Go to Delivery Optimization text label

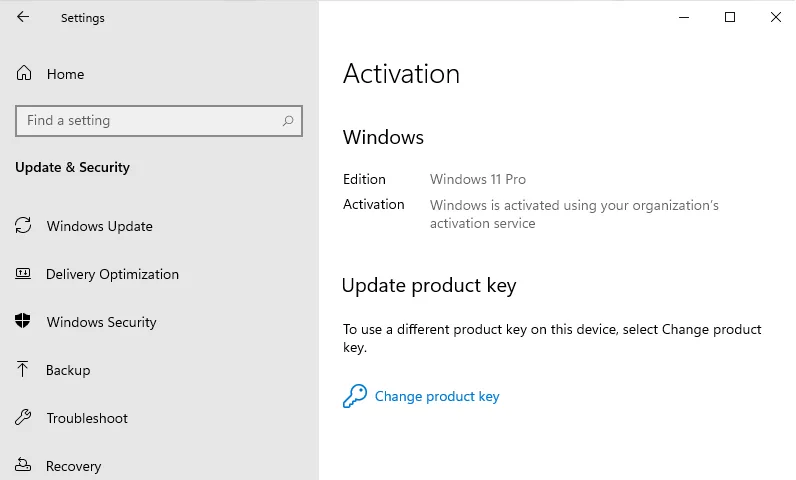112,274
